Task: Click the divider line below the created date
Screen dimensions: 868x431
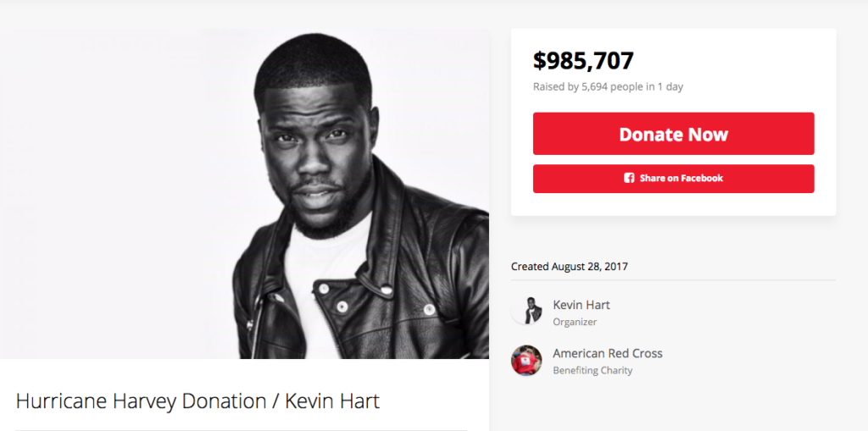Action: click(x=673, y=280)
